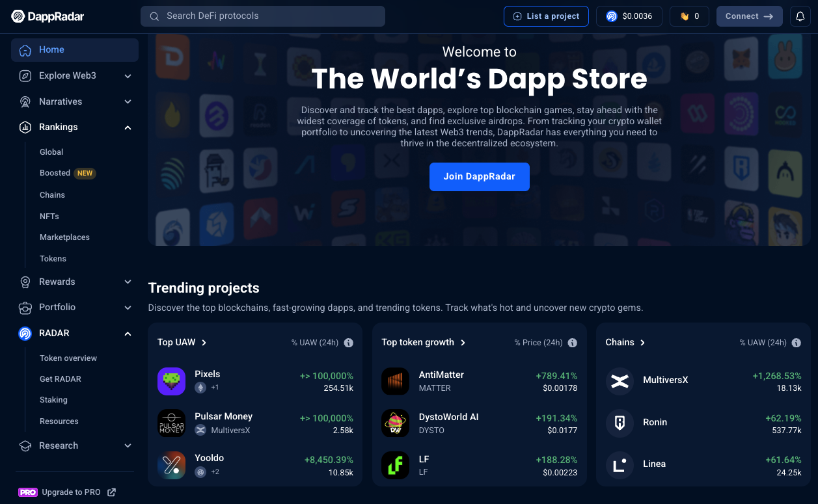Click the Home house icon in sidebar

[25, 50]
